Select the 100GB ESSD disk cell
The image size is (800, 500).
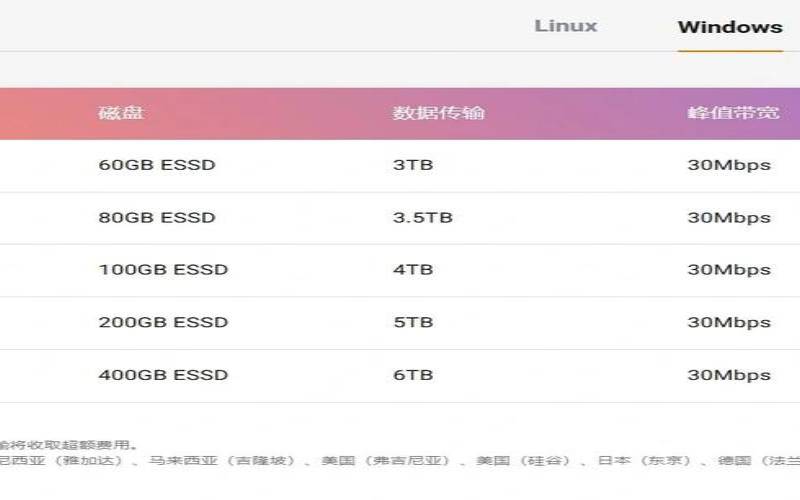click(163, 269)
